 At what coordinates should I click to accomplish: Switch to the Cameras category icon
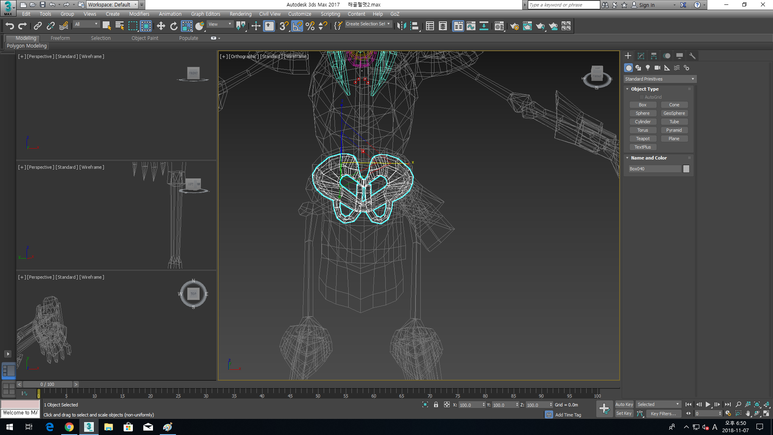point(657,68)
